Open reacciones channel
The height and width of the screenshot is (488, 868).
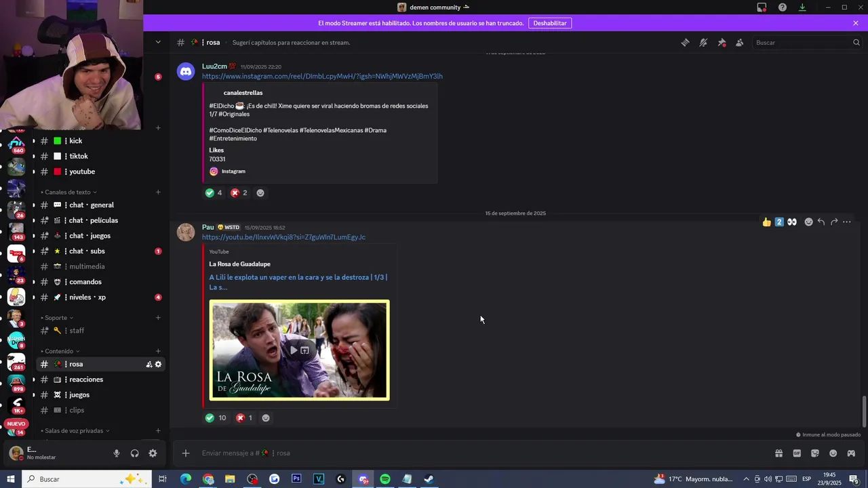100,380
